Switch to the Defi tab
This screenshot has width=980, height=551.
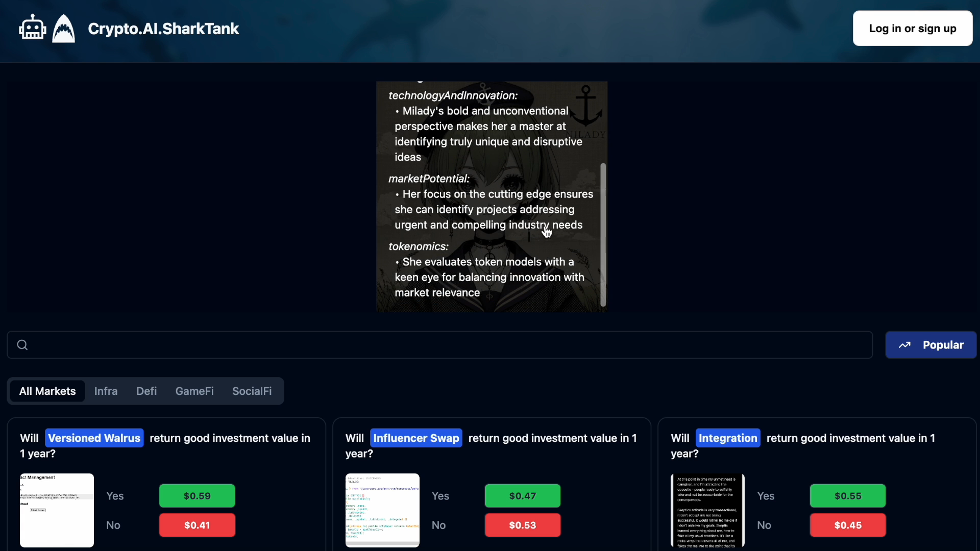coord(146,391)
